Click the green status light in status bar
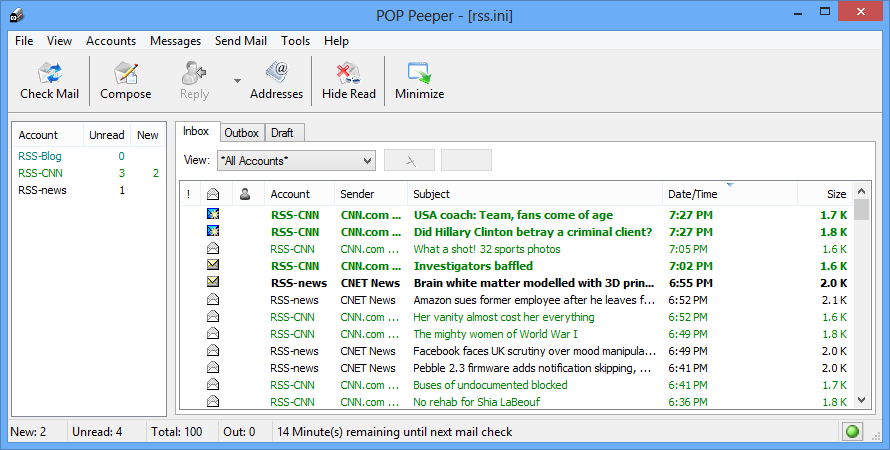890x450 pixels. (852, 431)
